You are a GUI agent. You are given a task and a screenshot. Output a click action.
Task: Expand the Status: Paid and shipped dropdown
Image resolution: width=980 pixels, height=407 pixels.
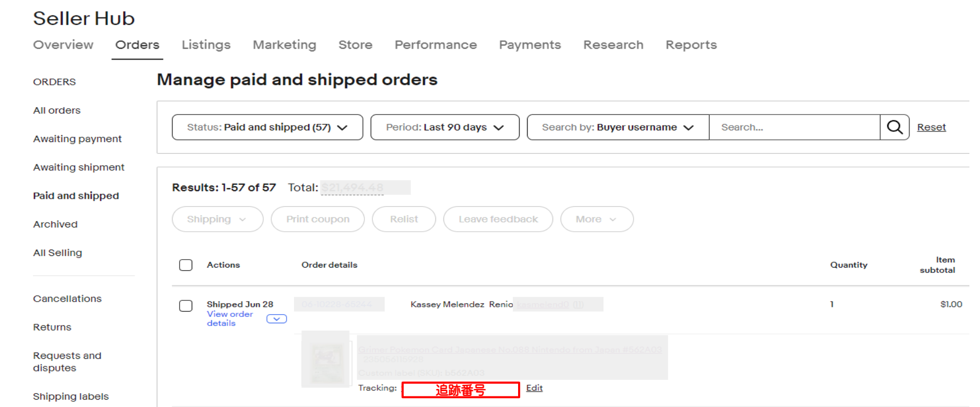[268, 127]
